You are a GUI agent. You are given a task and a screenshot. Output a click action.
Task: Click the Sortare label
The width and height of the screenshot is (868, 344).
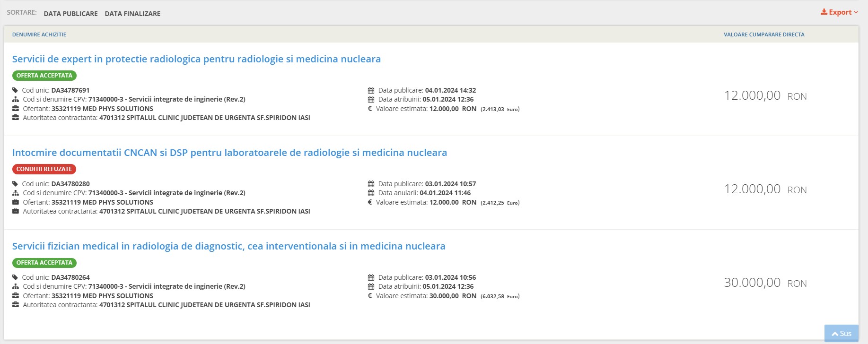pyautogui.click(x=22, y=12)
